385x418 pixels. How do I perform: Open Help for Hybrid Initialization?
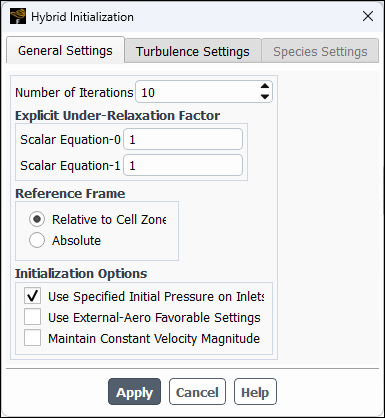(255, 392)
